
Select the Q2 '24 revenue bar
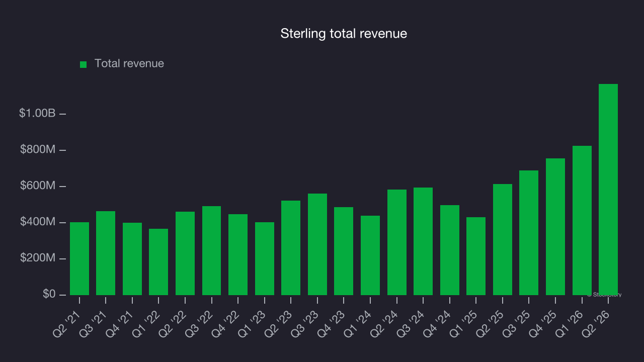point(397,242)
